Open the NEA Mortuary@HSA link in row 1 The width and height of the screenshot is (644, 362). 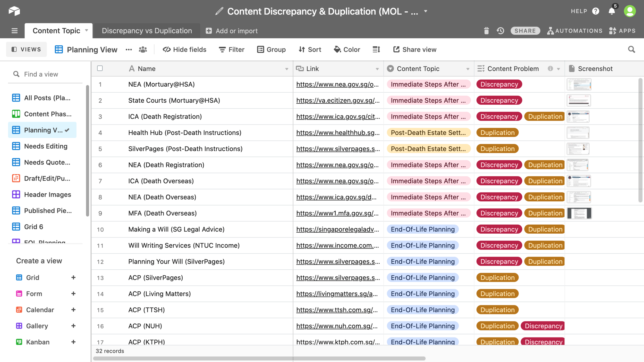click(337, 84)
